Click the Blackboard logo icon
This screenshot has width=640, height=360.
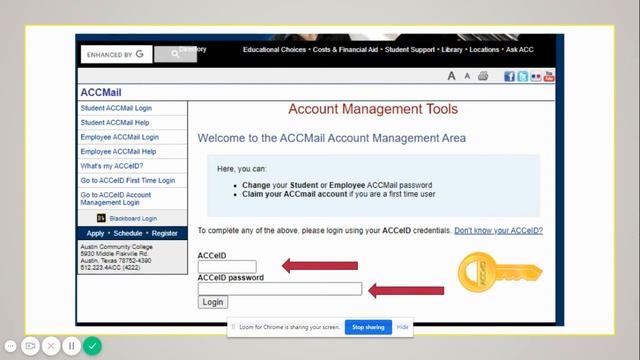[101, 218]
